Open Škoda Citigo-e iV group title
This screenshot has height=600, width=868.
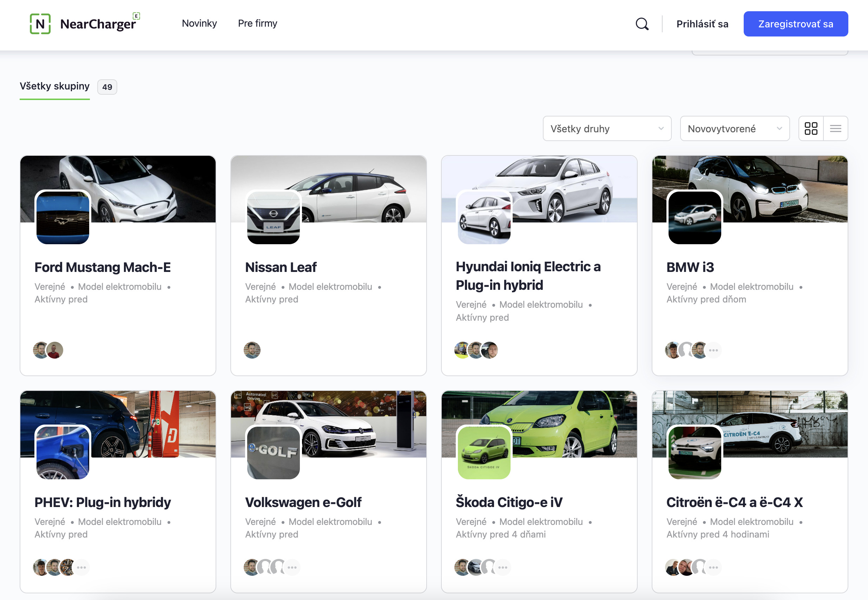509,502
